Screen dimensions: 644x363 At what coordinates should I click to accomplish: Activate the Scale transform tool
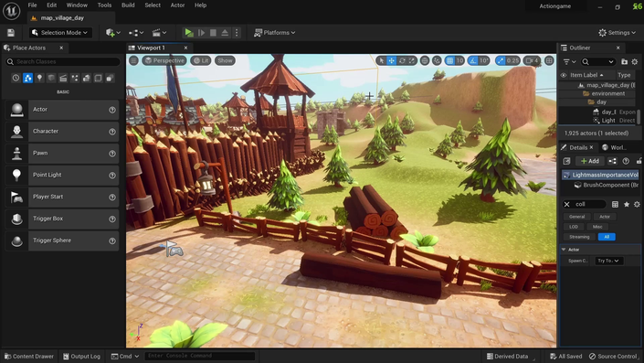point(412,60)
